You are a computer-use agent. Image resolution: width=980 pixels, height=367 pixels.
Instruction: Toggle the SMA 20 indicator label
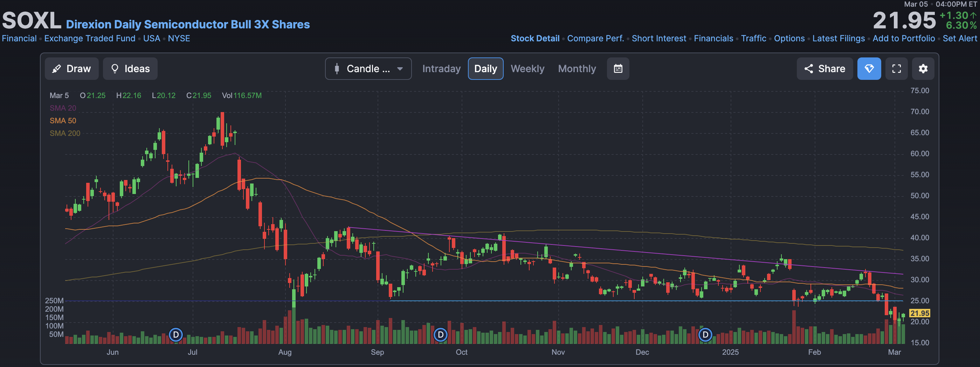point(63,108)
